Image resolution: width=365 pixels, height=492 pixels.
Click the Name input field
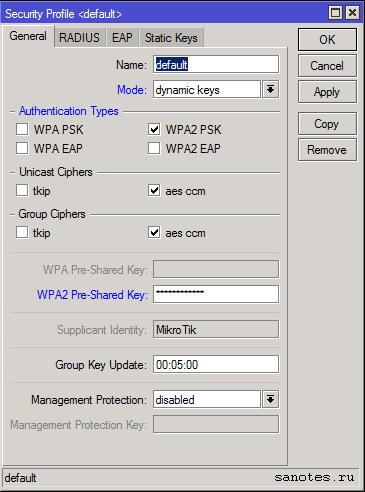pyautogui.click(x=216, y=64)
